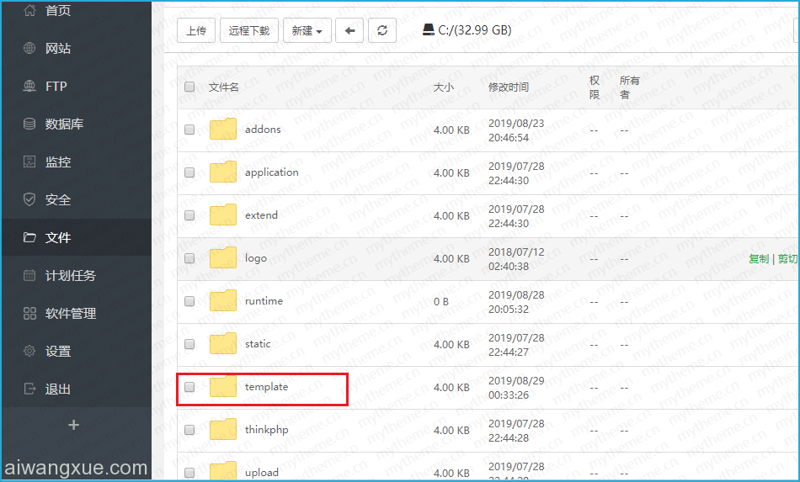
Task: Click the 文件名 column header
Action: 223,87
